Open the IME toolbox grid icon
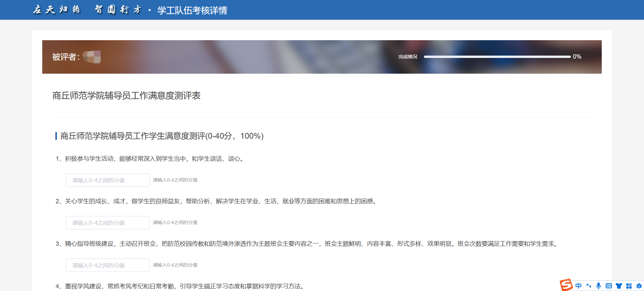 click(629, 286)
